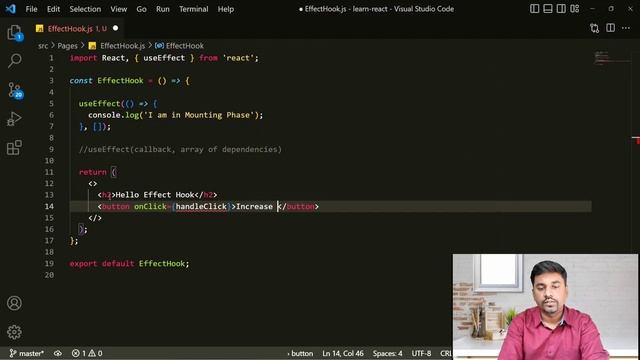Click 'handleClick' in the button line
Image resolution: width=640 pixels, height=360 pixels.
pos(201,207)
